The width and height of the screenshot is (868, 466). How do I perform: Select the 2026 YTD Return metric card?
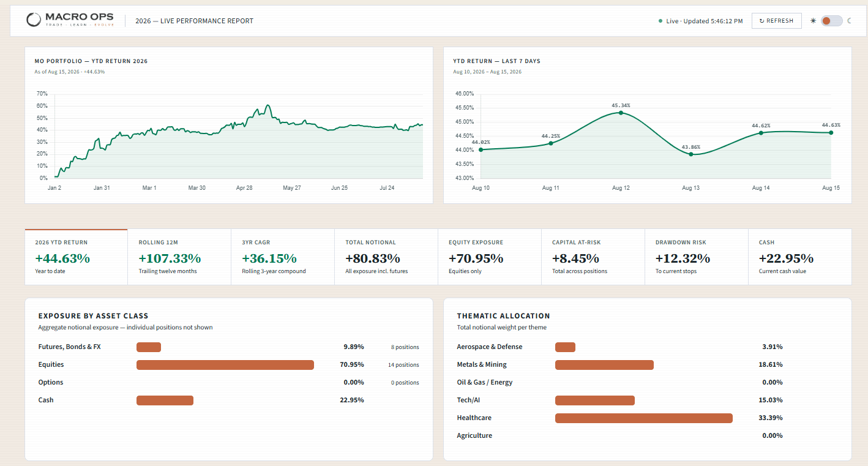[77, 257]
